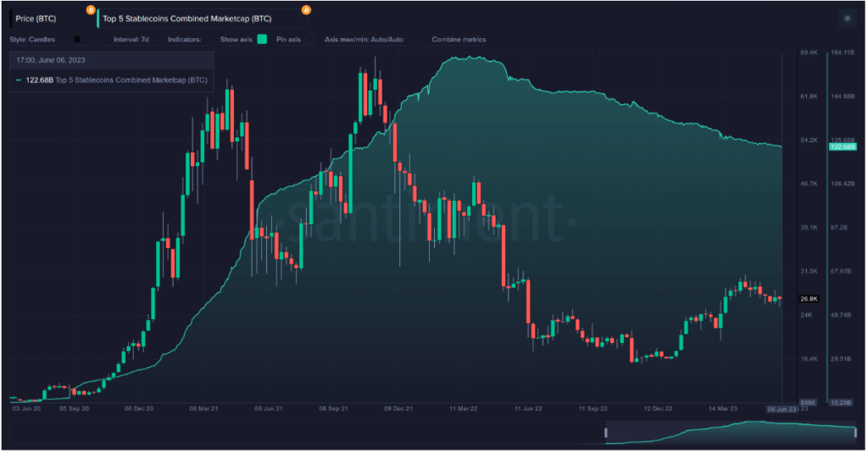The image size is (868, 453).
Task: Click the 122.68B value label on axis
Action: [x=842, y=146]
